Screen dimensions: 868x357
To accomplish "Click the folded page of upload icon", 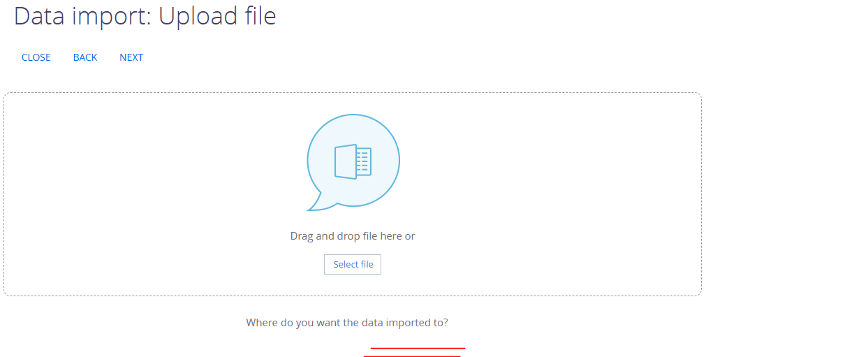I will [x=346, y=161].
